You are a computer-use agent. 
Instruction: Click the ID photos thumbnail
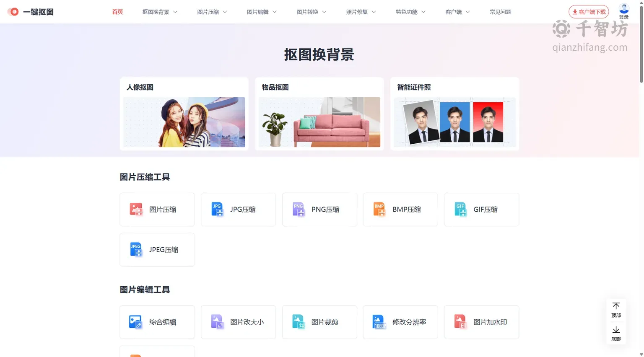(454, 122)
